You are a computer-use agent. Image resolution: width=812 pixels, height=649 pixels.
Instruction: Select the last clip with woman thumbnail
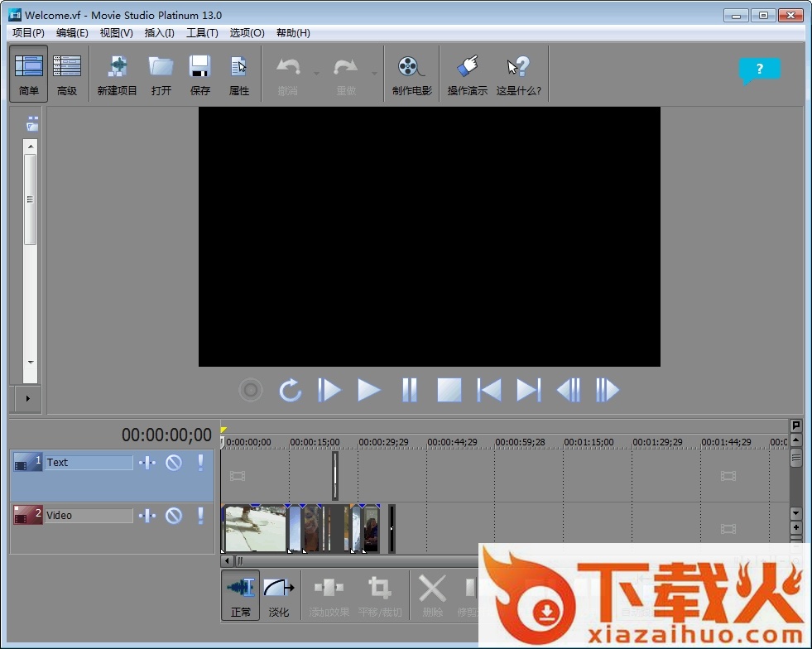372,528
